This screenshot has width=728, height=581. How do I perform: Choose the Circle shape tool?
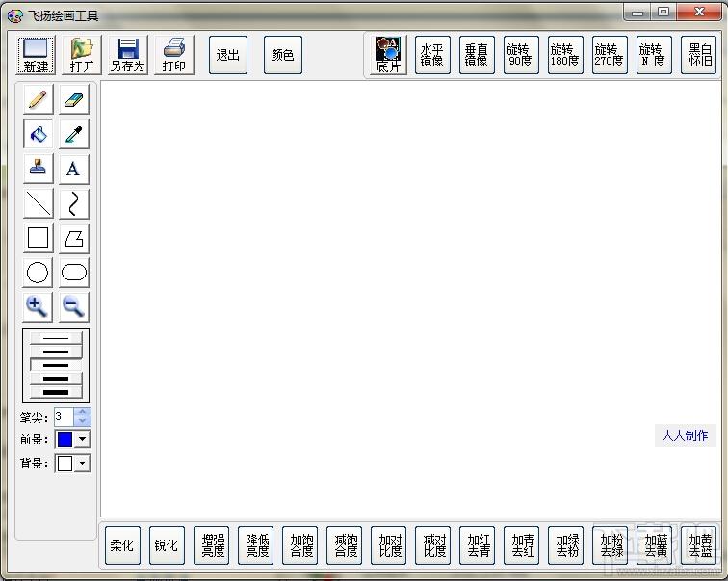(x=38, y=273)
